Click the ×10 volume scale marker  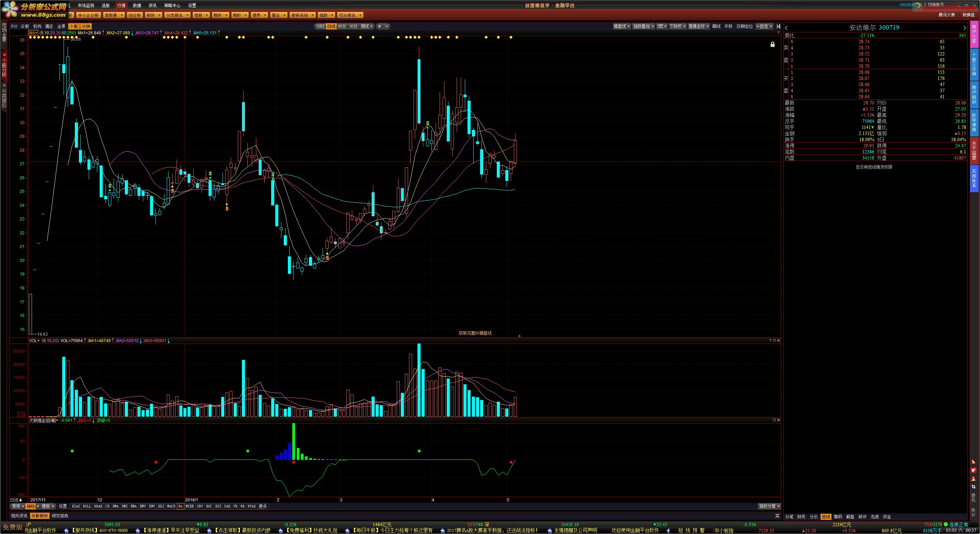pos(21,414)
